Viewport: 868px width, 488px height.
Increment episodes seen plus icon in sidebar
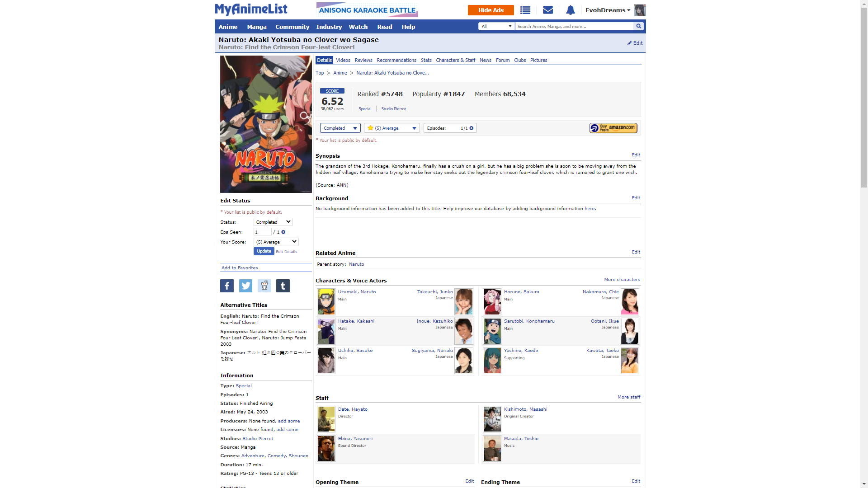tap(283, 232)
